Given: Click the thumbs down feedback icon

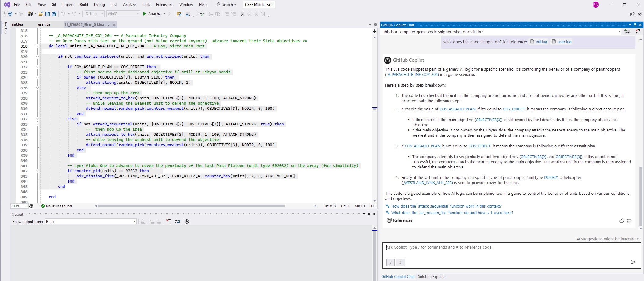Looking at the screenshot, I should tap(629, 220).
